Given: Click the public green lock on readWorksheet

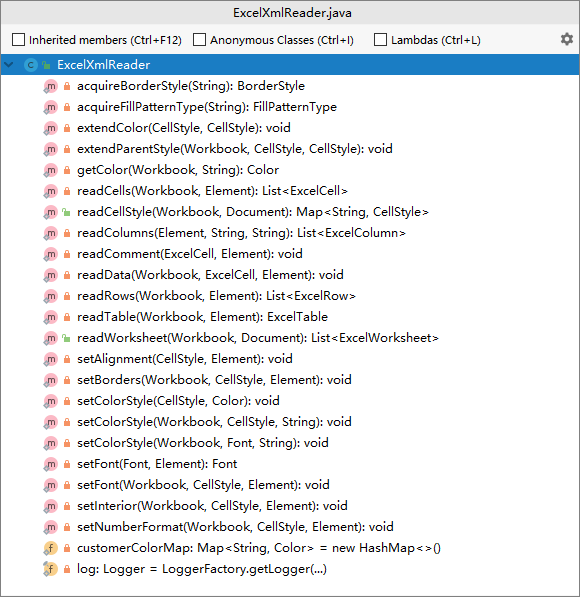Looking at the screenshot, I should click(x=66, y=338).
